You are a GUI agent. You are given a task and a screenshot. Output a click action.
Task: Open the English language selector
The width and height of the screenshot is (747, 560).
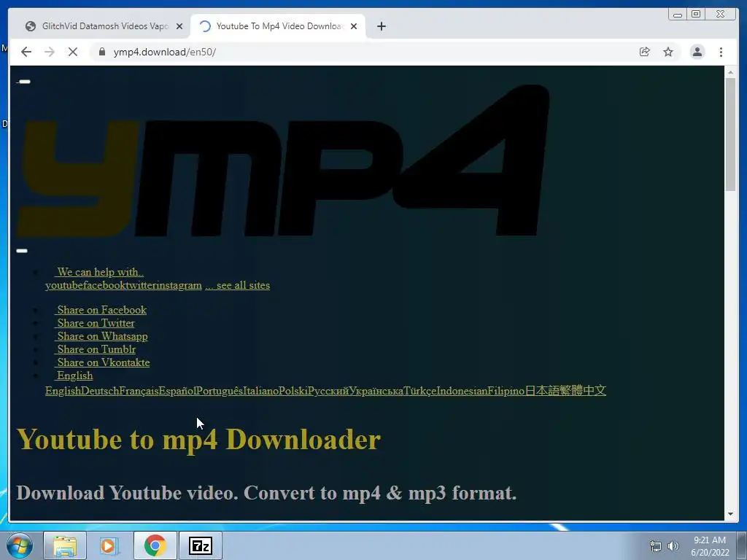tap(74, 376)
